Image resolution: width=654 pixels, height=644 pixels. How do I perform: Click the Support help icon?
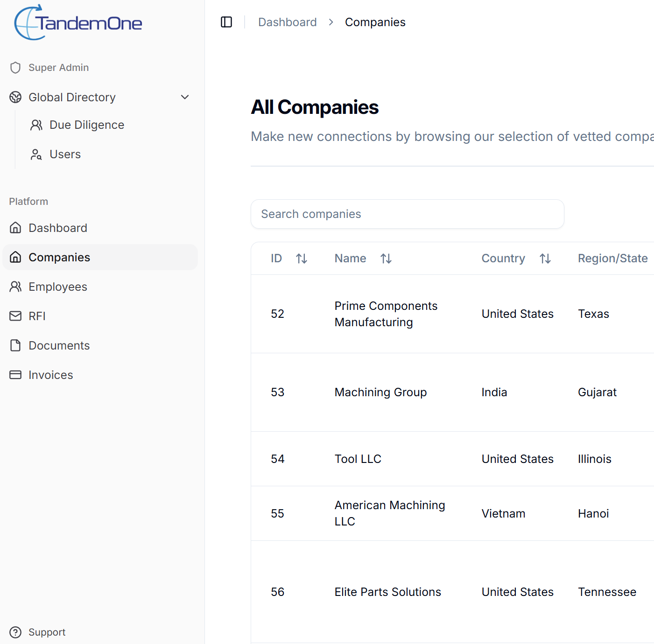point(15,632)
